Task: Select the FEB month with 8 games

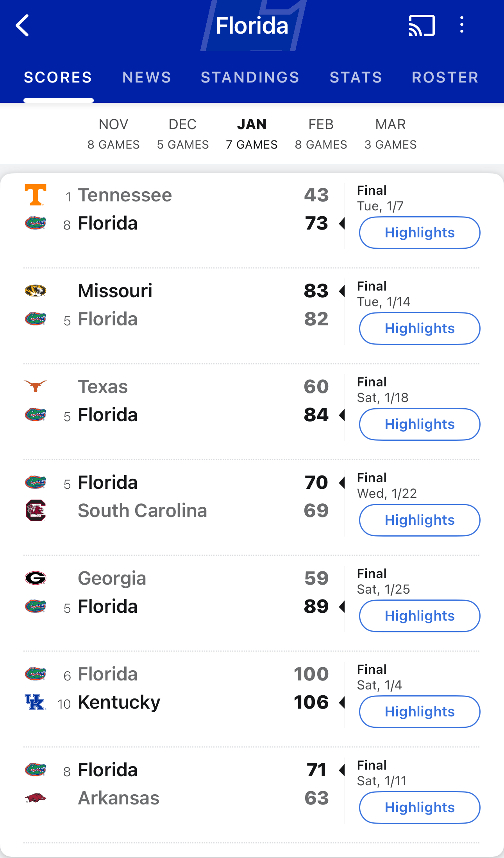Action: click(321, 134)
